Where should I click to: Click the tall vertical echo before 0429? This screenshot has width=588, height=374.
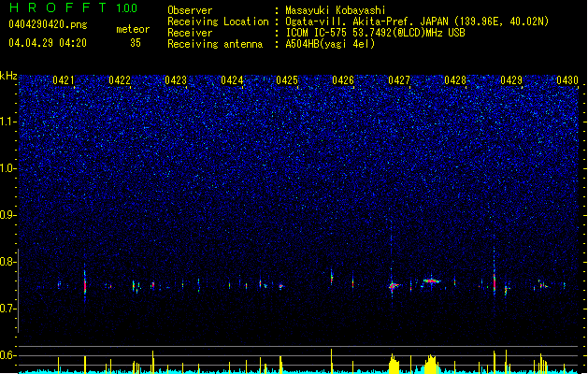pos(495,282)
